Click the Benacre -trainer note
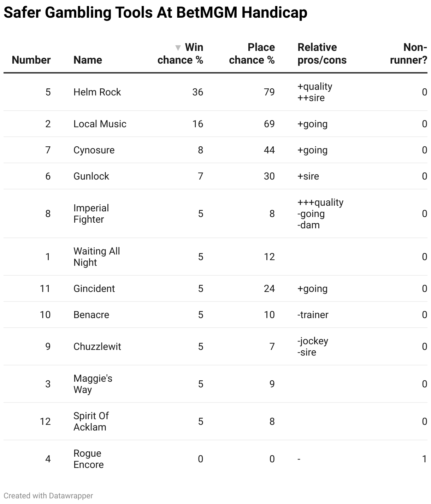The height and width of the screenshot is (504, 431). click(313, 315)
